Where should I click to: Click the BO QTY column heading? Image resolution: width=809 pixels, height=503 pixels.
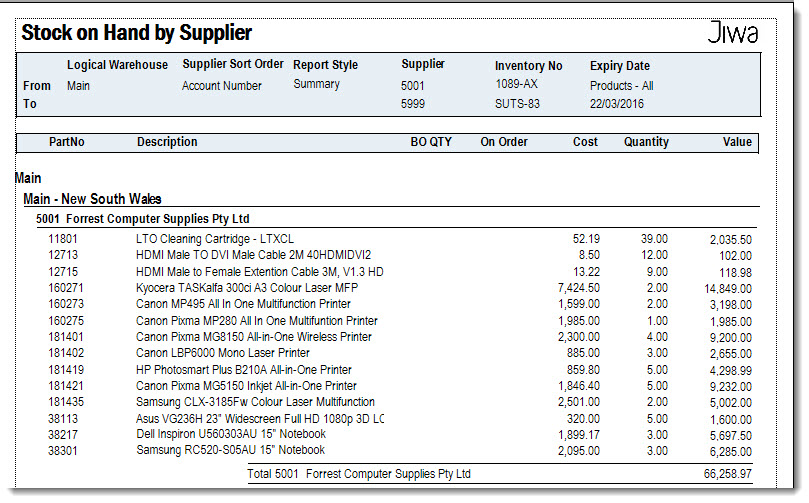click(x=431, y=142)
